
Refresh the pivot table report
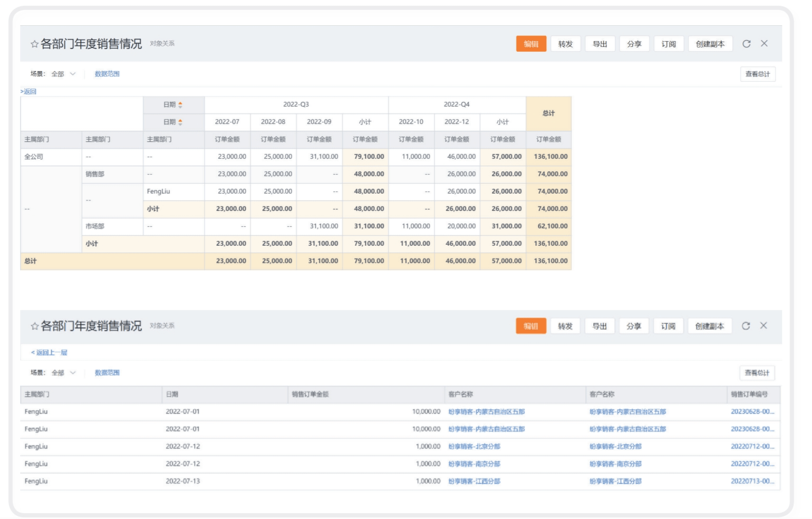[x=746, y=44]
